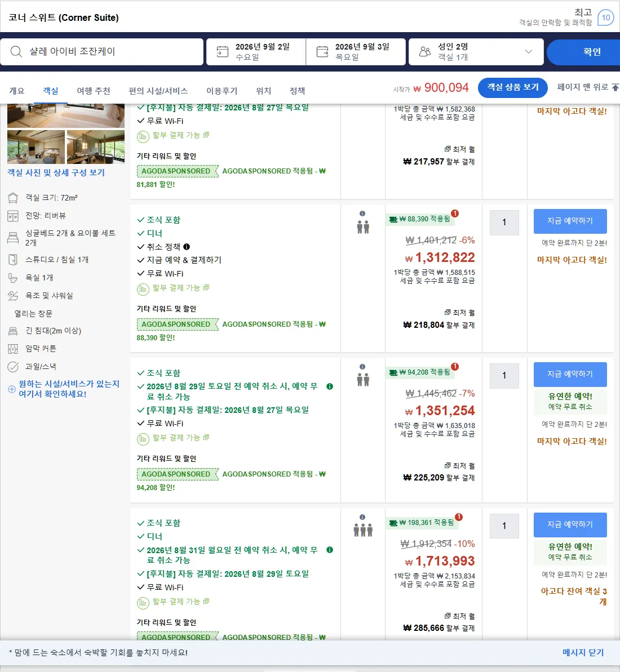Click the ₩198,361 적용됨 coupon badge

tap(422, 523)
